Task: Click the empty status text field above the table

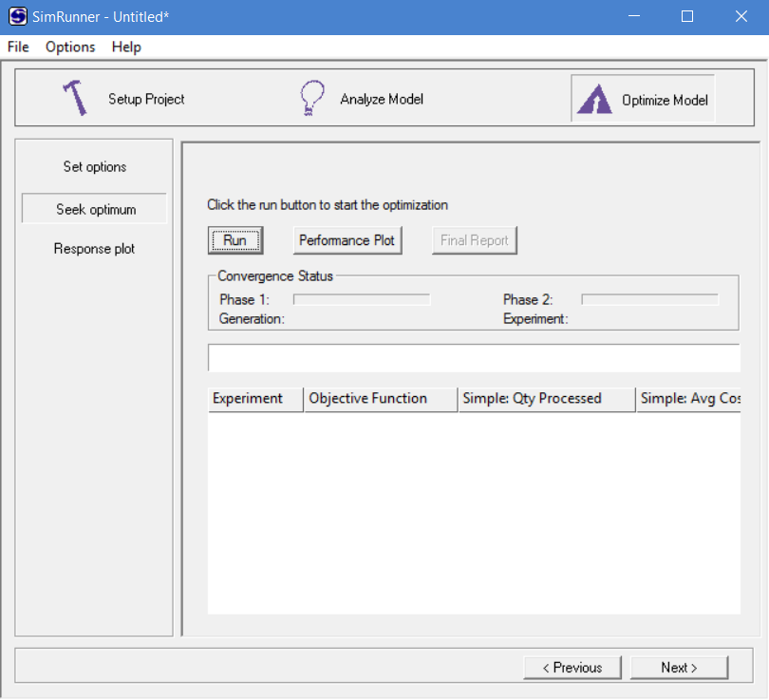Action: (x=474, y=358)
